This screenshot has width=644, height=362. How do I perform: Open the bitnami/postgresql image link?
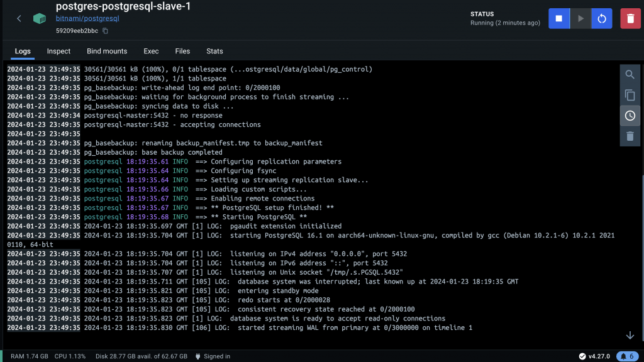click(87, 19)
